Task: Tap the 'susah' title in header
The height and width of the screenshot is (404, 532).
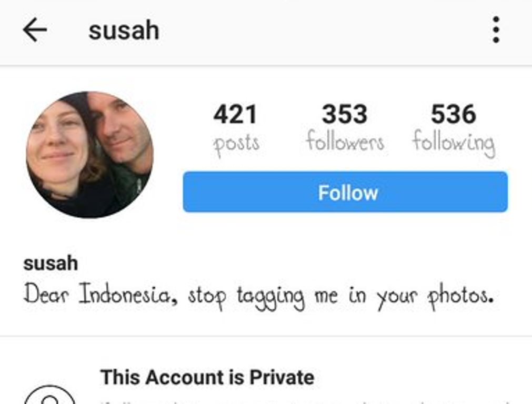Action: 124,31
